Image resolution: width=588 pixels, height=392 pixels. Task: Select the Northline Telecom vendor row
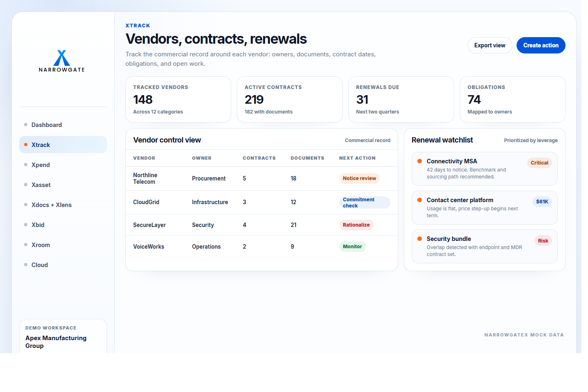click(262, 178)
